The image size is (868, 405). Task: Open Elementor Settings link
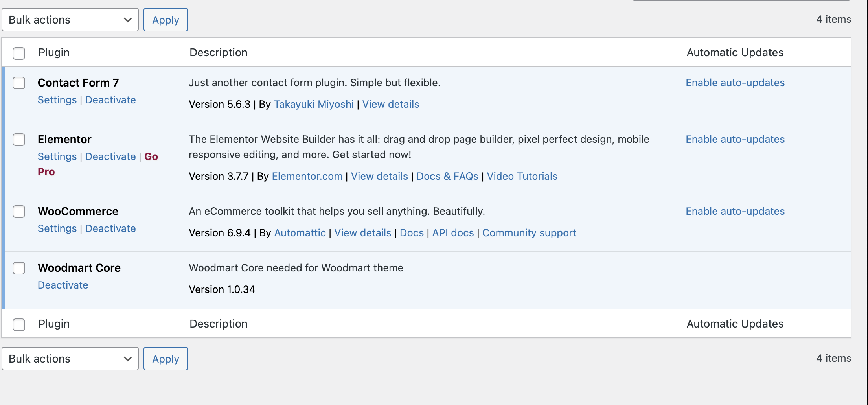click(57, 156)
